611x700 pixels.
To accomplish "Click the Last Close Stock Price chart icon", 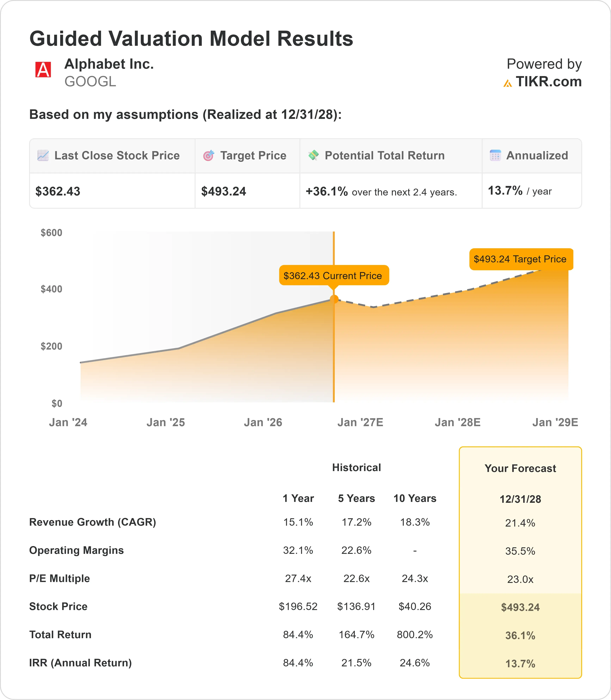I will click(43, 155).
